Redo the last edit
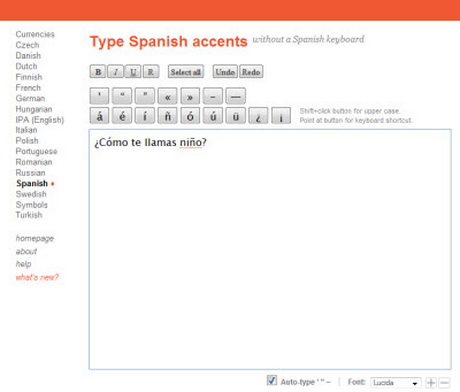Image resolution: width=460 pixels, height=392 pixels. [251, 72]
